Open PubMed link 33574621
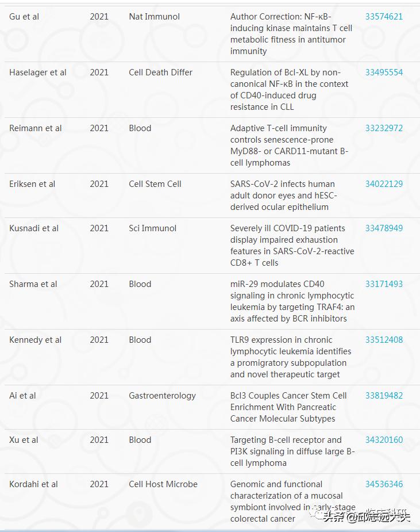Viewport: 420px width, 532px height. click(x=384, y=17)
